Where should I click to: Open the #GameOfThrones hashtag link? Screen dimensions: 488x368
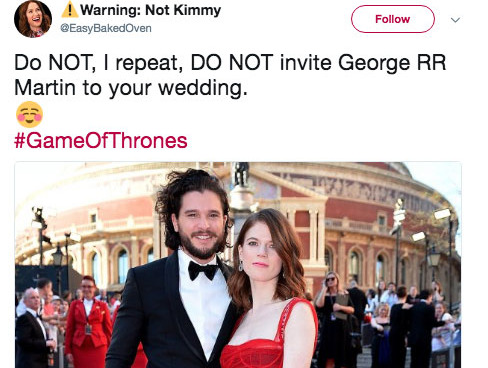click(101, 141)
